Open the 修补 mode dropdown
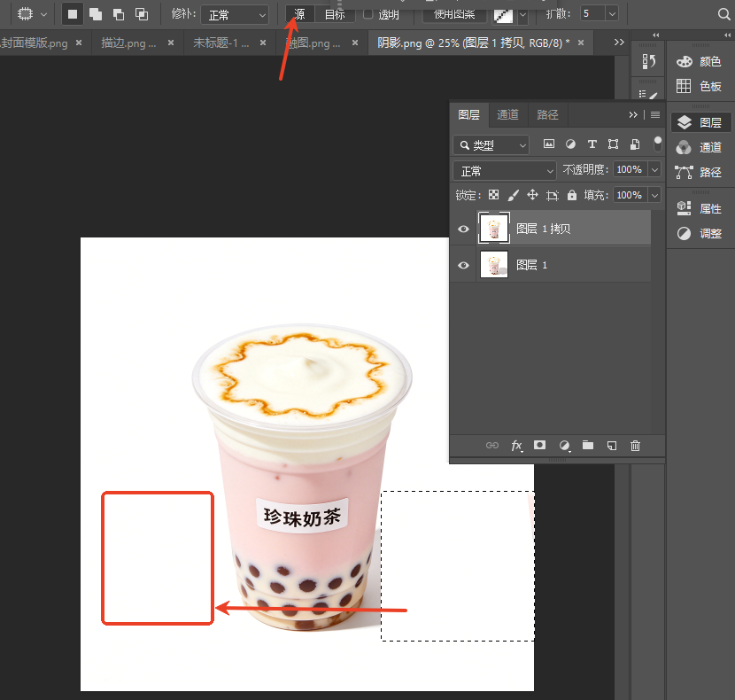735x700 pixels. click(235, 15)
